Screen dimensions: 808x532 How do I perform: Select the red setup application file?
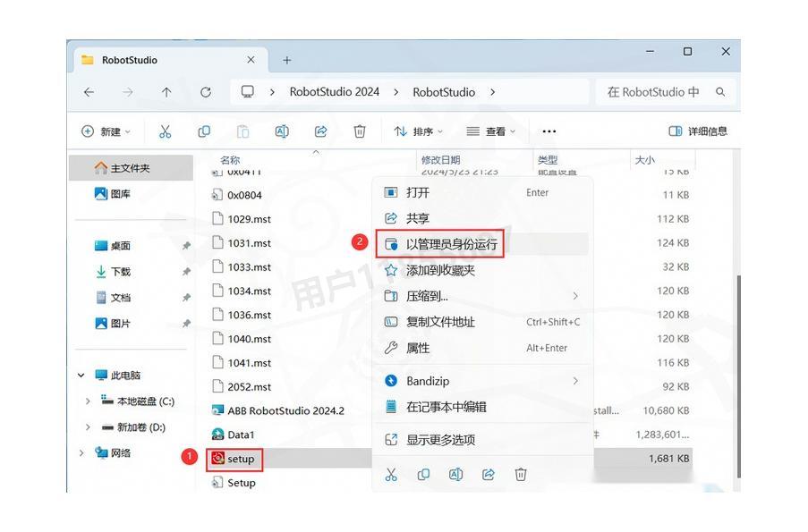[234, 459]
